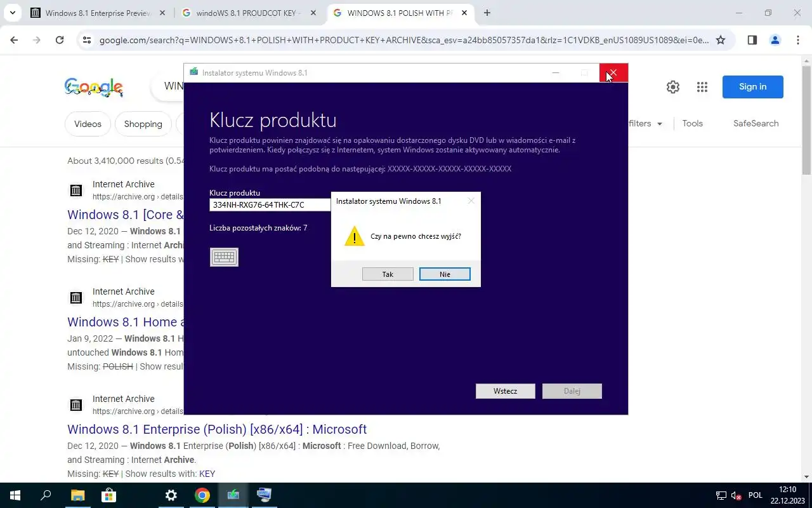Click the Klucz produktu input field

(x=270, y=205)
